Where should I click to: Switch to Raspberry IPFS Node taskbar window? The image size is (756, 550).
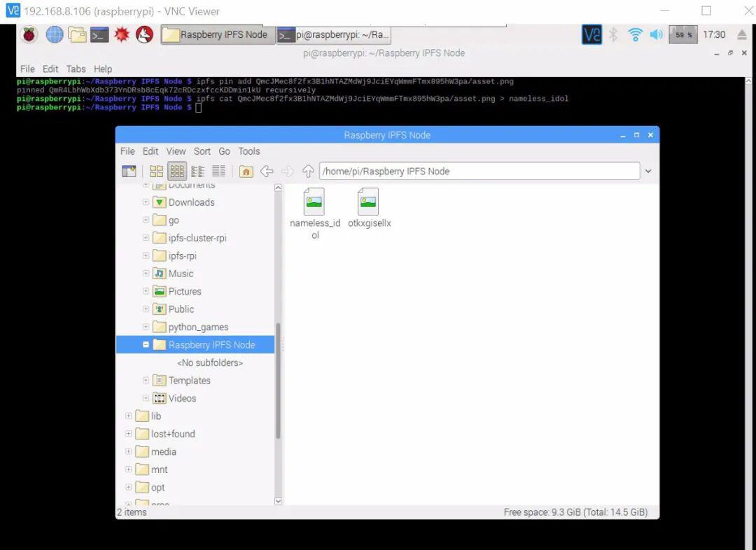click(217, 35)
